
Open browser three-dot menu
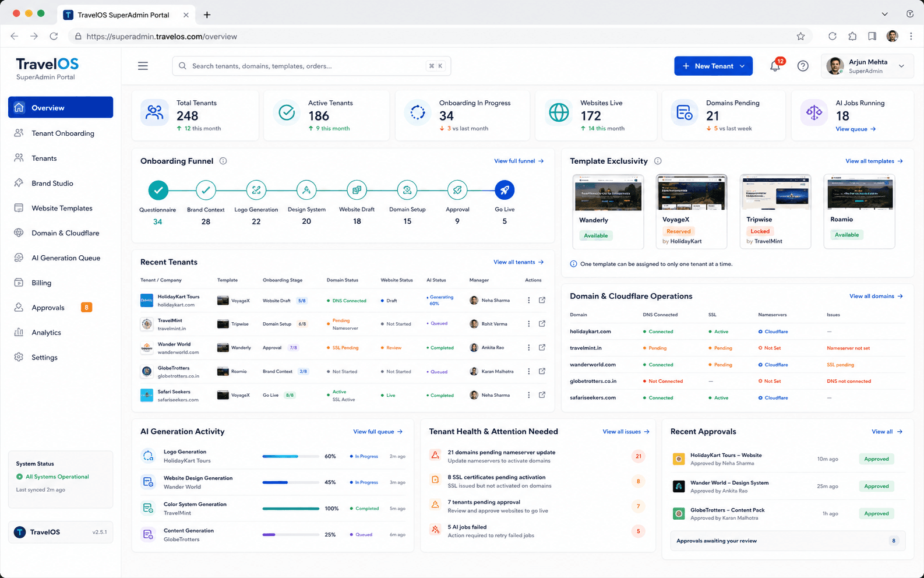[911, 36]
